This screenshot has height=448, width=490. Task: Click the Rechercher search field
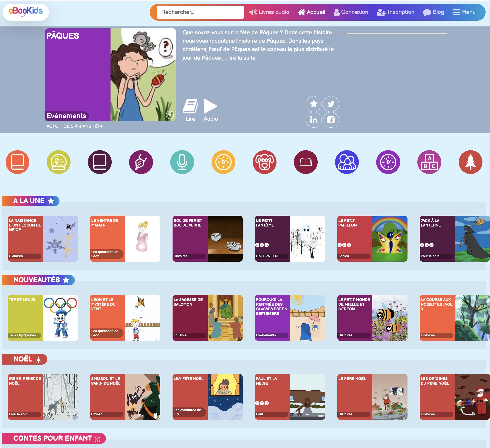click(x=200, y=12)
